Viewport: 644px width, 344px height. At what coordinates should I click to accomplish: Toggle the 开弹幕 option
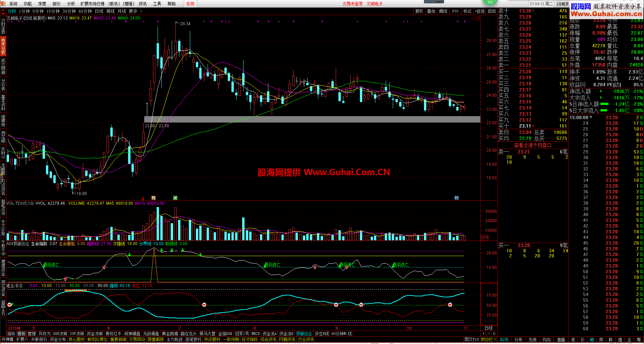pos(7,340)
